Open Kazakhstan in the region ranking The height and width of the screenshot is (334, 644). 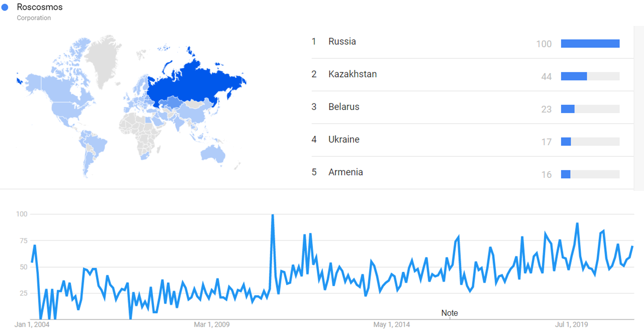click(352, 74)
